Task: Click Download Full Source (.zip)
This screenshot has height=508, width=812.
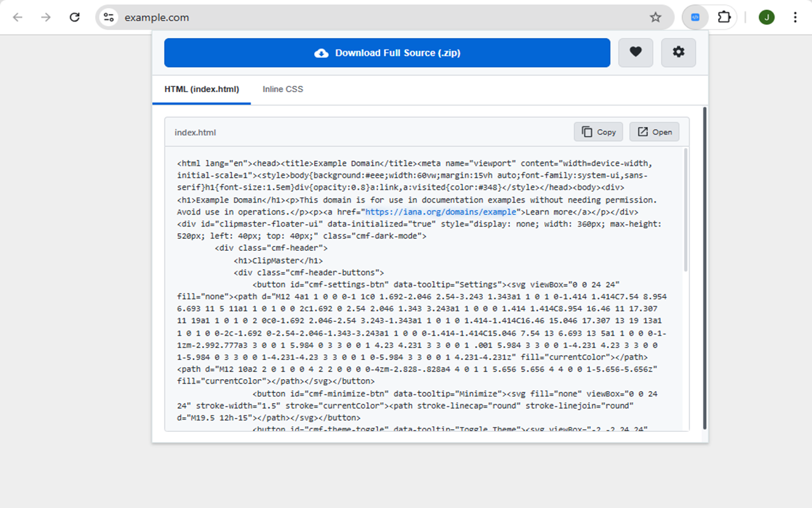Action: point(387,53)
